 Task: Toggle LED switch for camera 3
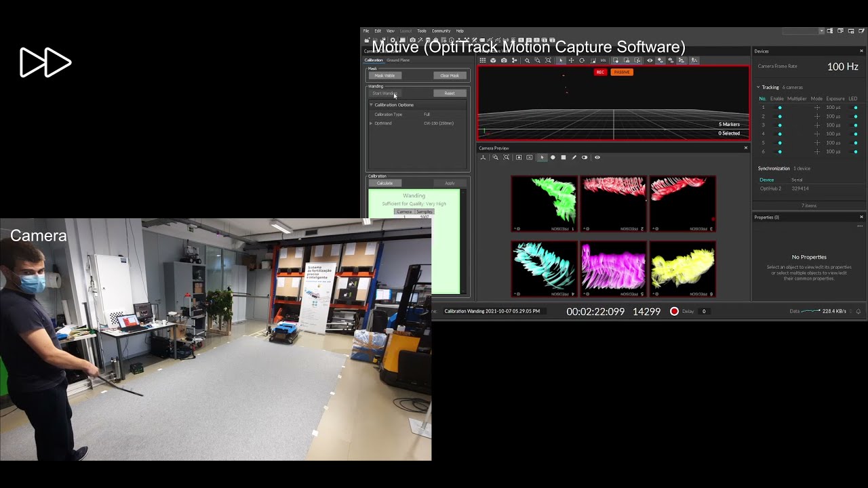[854, 125]
